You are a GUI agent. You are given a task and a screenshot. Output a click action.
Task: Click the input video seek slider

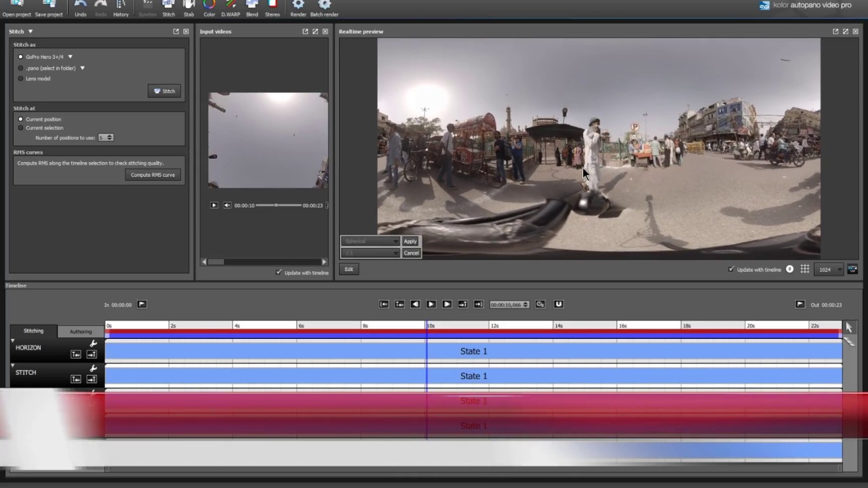tap(278, 205)
